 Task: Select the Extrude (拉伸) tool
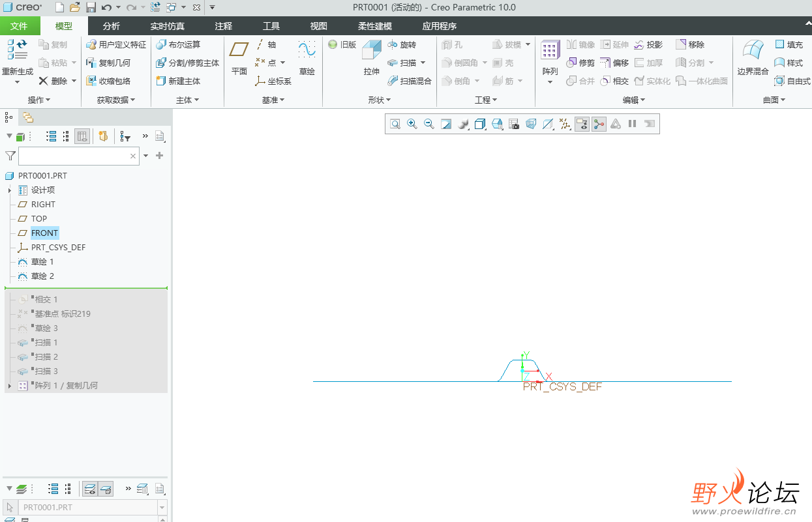coord(372,58)
